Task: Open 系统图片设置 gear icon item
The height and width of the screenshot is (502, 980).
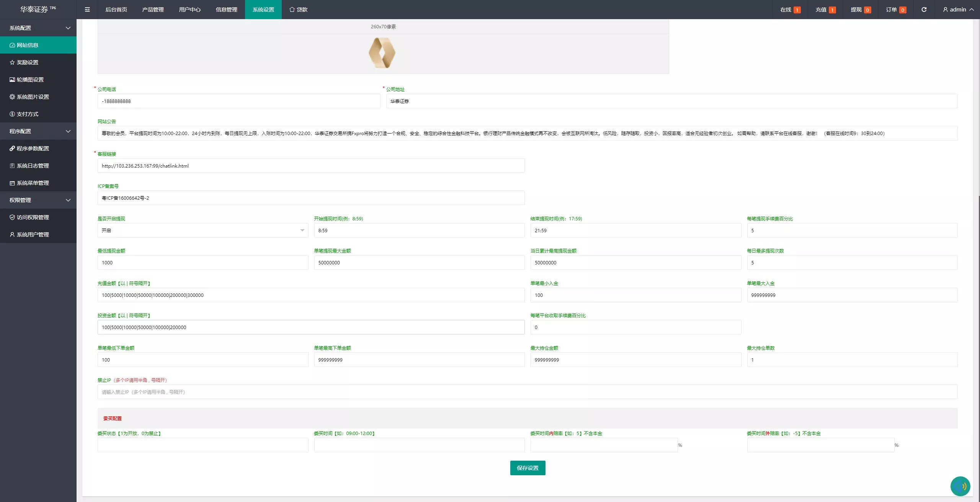Action: (38, 97)
